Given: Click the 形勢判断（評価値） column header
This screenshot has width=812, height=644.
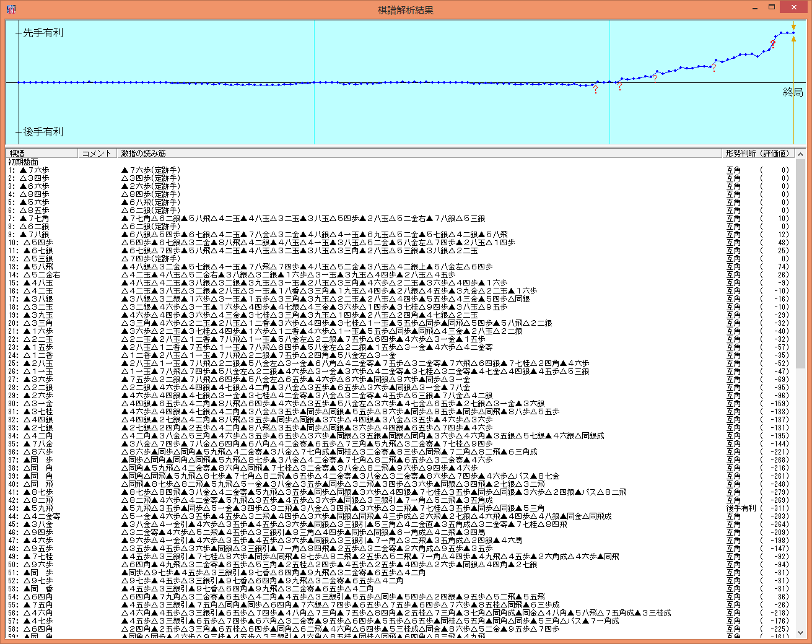Looking at the screenshot, I should coord(757,153).
